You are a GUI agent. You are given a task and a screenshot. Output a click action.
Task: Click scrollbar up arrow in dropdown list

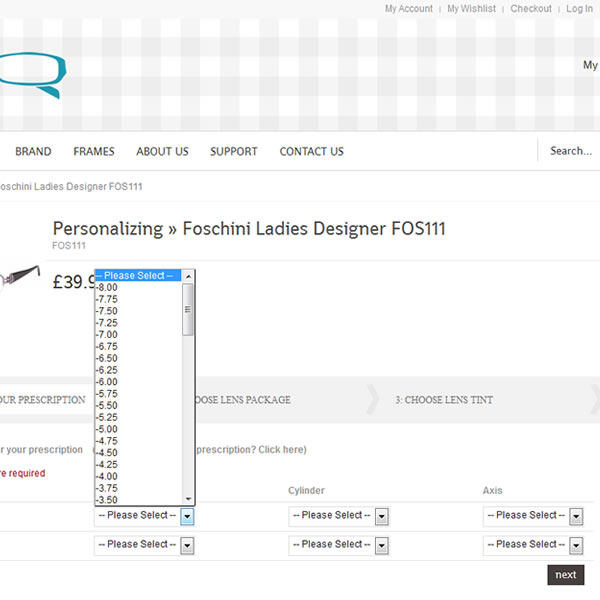(x=188, y=276)
